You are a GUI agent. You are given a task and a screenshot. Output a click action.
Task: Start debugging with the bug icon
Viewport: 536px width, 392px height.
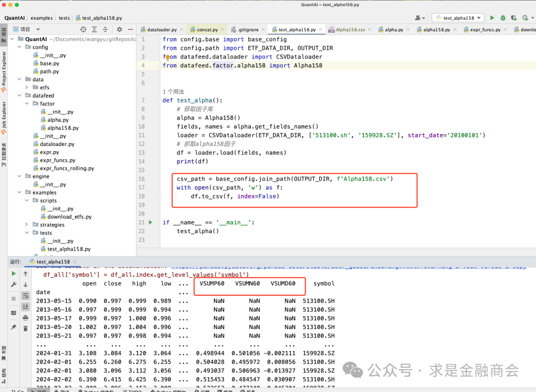click(x=503, y=18)
